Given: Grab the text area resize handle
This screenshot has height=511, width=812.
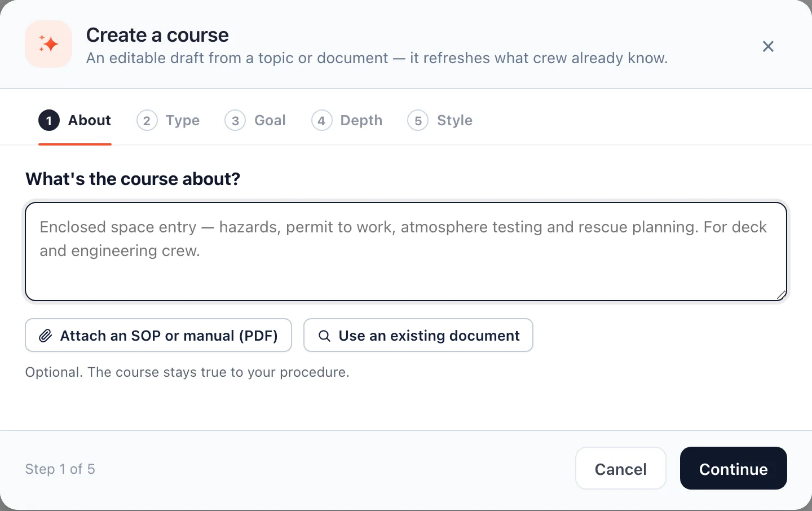Looking at the screenshot, I should [x=781, y=295].
